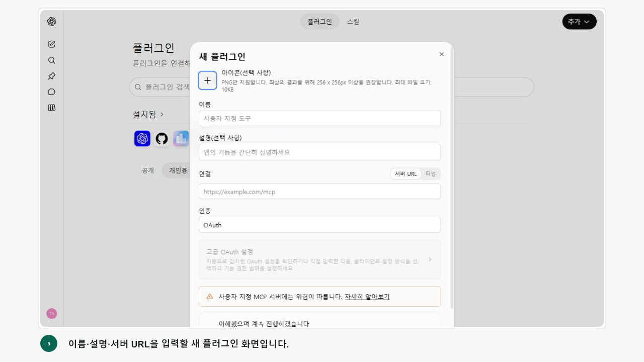Expand 고급 OAuth 설정
The width and height of the screenshot is (644, 362).
pyautogui.click(x=319, y=259)
